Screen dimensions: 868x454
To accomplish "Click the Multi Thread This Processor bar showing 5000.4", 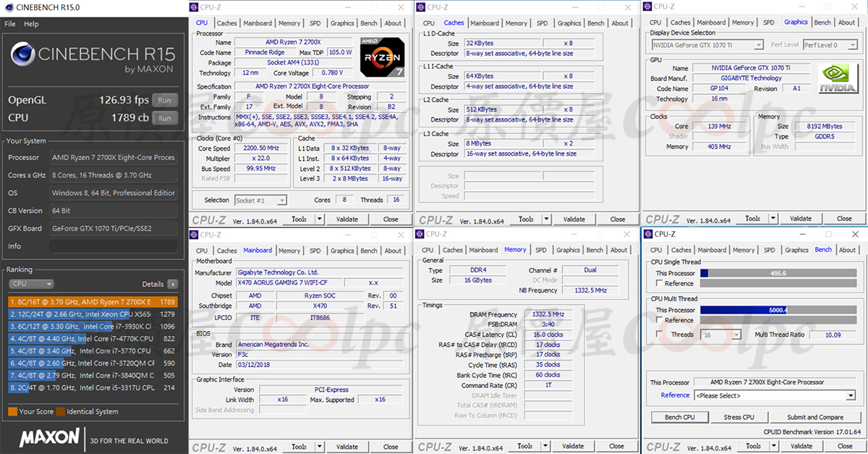I will 778,310.
